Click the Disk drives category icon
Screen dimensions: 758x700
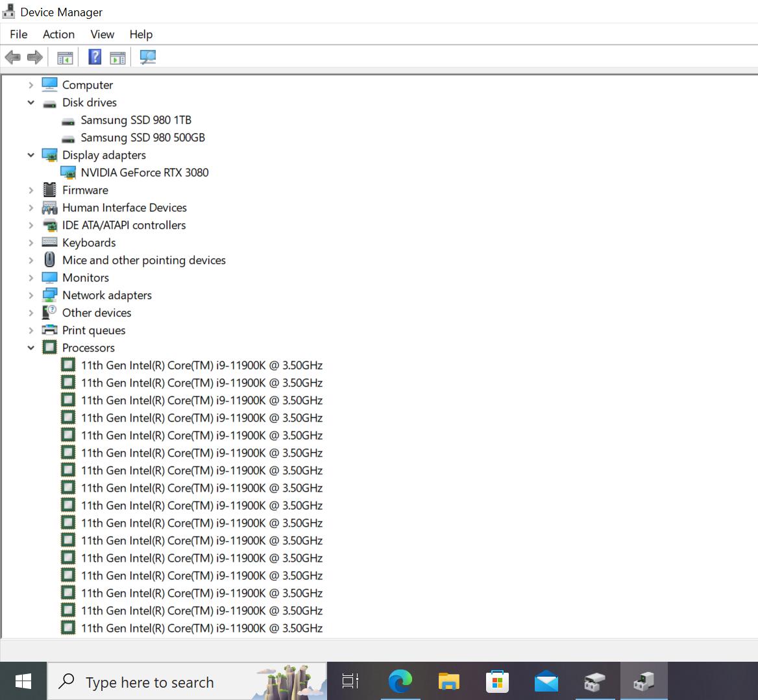coord(49,103)
